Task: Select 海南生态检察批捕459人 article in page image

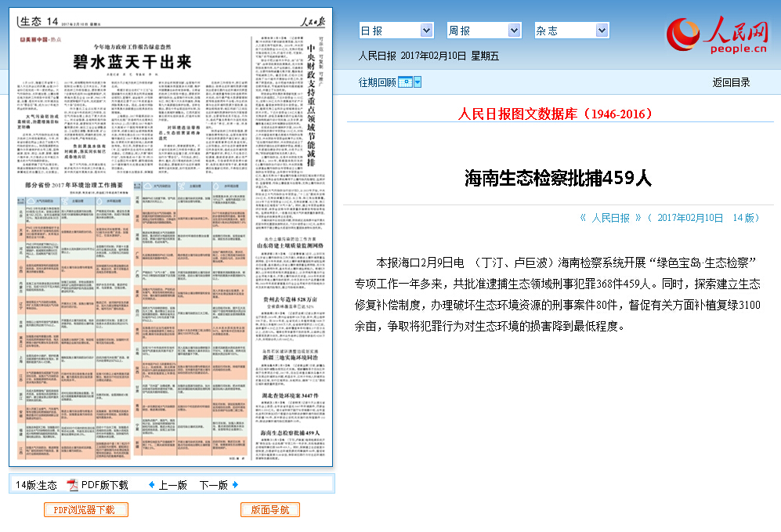Action: (x=290, y=432)
